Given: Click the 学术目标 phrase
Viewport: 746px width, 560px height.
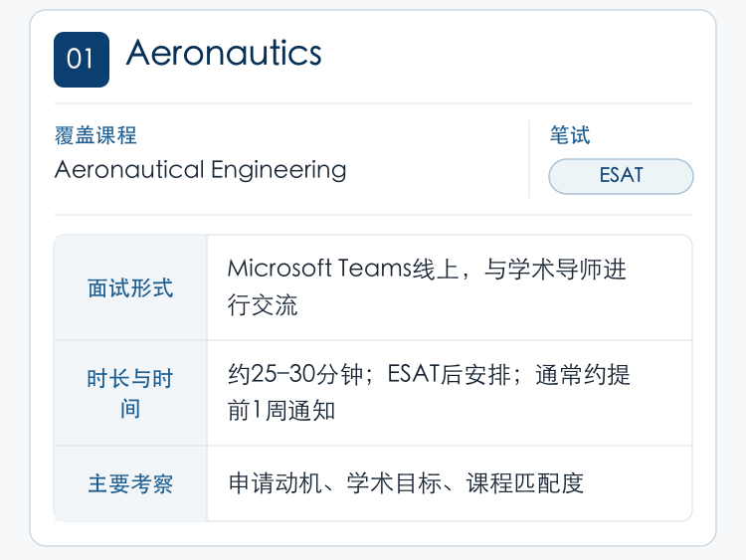Looking at the screenshot, I should 394,483.
